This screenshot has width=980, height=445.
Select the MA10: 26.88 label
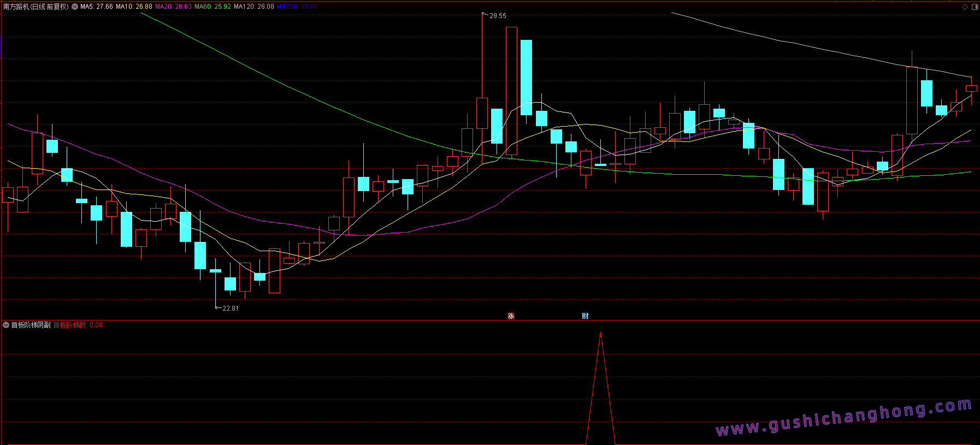pos(134,7)
